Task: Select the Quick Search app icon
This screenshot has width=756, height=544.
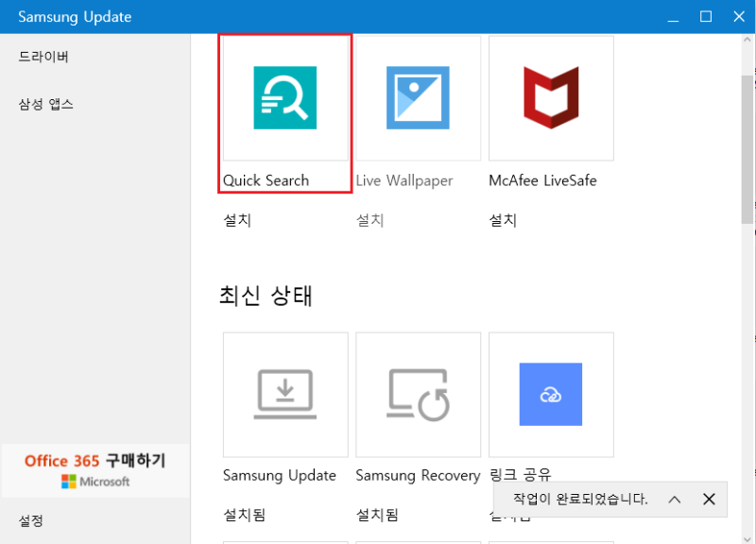Action: 285,97
